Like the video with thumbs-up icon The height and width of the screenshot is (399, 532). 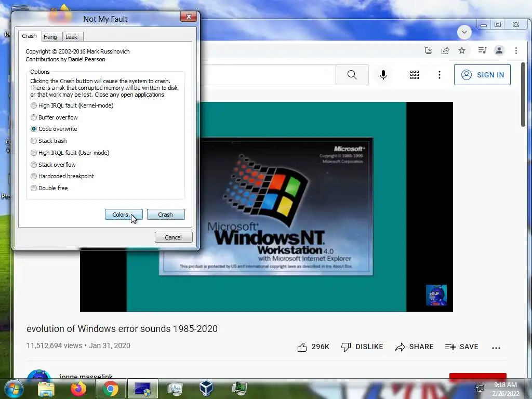313,347
